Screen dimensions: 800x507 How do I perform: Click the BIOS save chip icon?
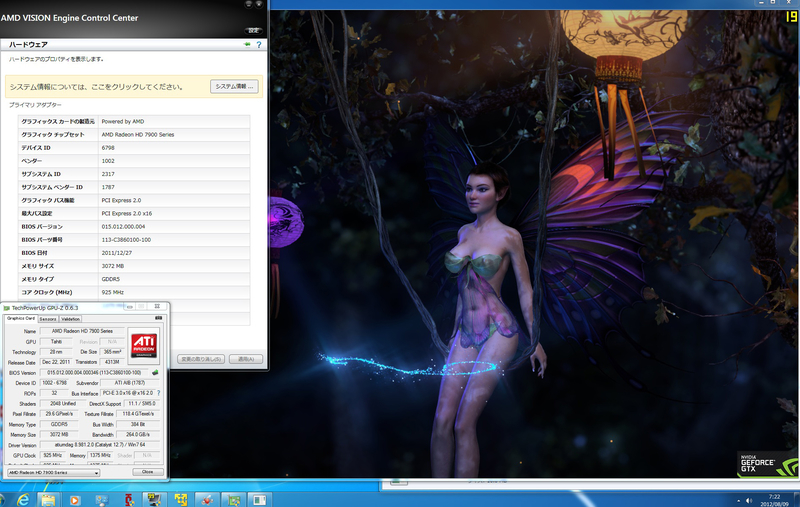(x=155, y=372)
